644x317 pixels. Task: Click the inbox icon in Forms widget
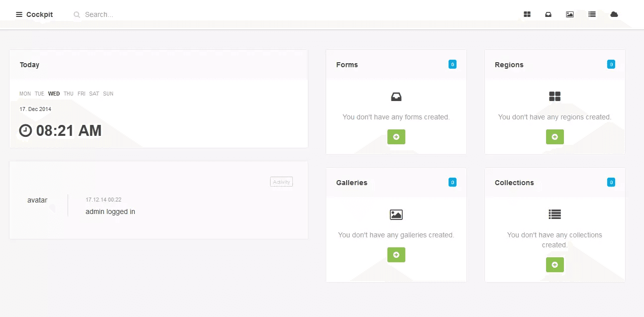click(x=396, y=97)
